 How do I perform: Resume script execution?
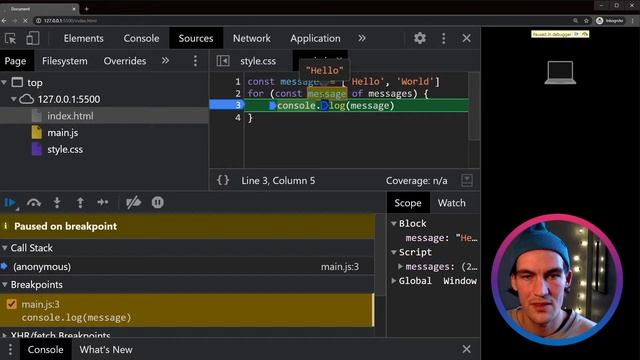tap(10, 202)
